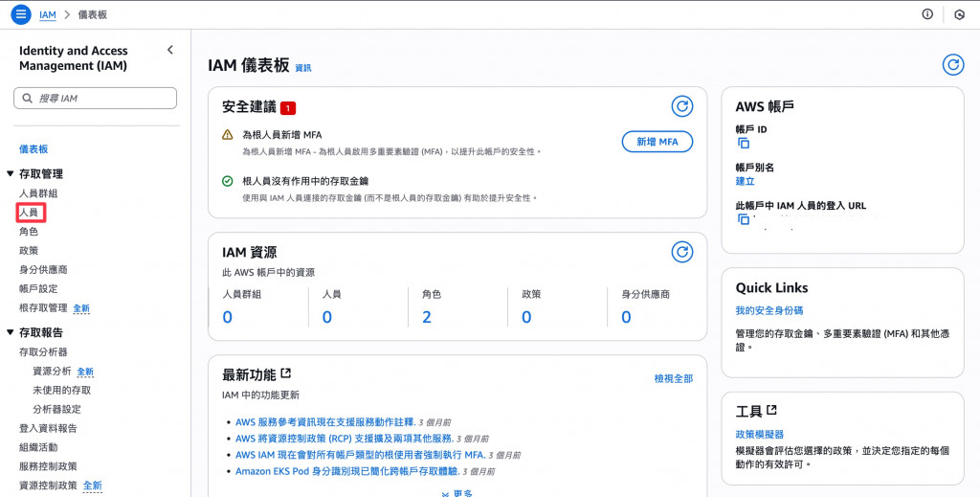The height and width of the screenshot is (497, 980).
Task: Open 我的安全身份碼 link
Action: point(769,310)
